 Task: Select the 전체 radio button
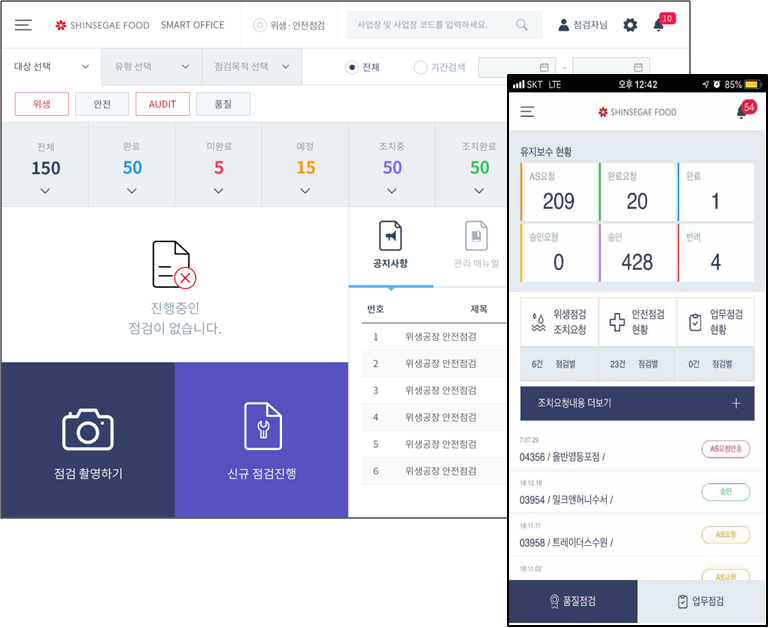pos(352,67)
